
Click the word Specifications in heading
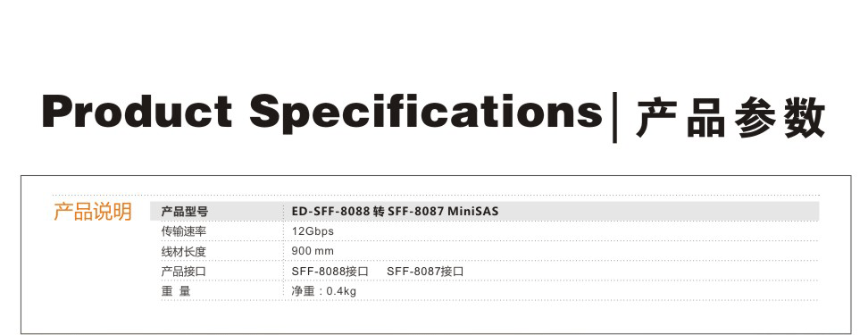426,114
